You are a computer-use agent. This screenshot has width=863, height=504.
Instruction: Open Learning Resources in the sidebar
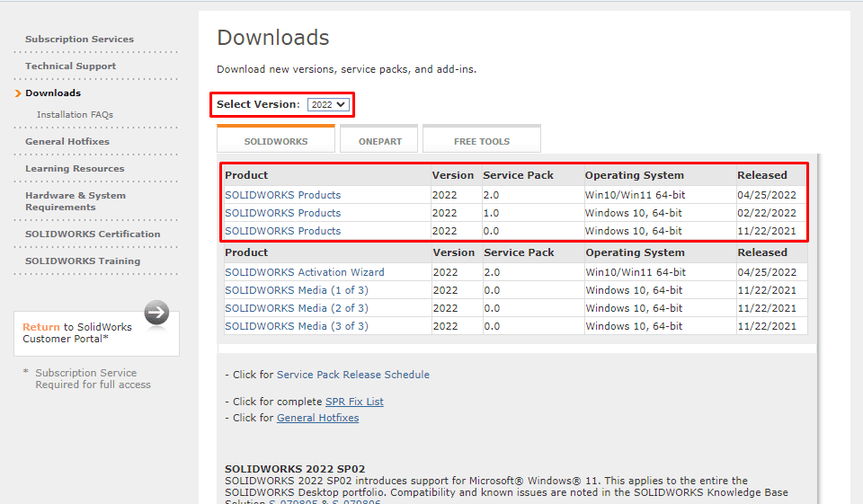(75, 168)
